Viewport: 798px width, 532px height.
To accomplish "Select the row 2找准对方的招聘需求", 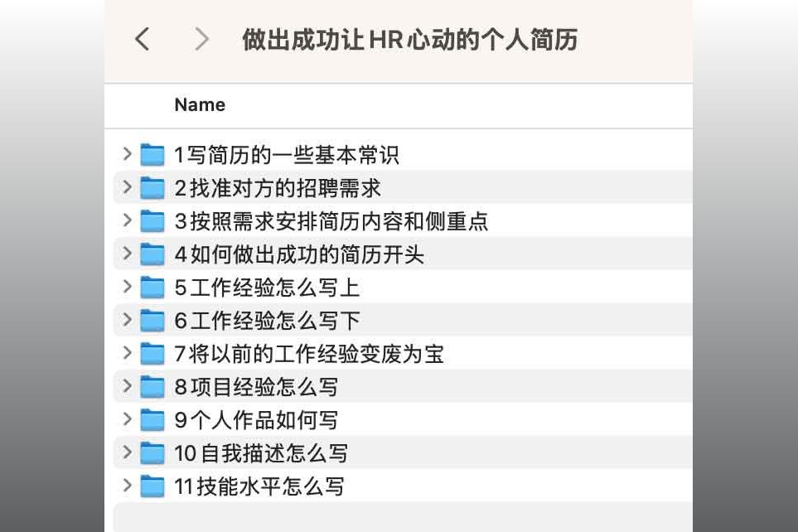I will pos(403,187).
